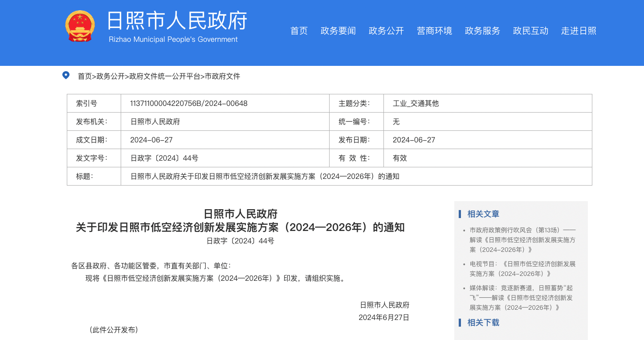Click 市政府文件 in the breadcrumb
Screen dimensions: 644x340
(x=222, y=77)
